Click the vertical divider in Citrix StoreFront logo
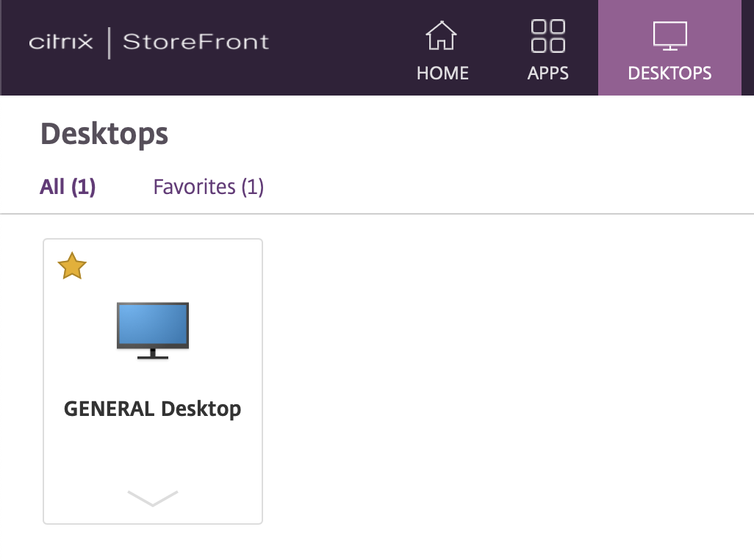 (x=109, y=43)
